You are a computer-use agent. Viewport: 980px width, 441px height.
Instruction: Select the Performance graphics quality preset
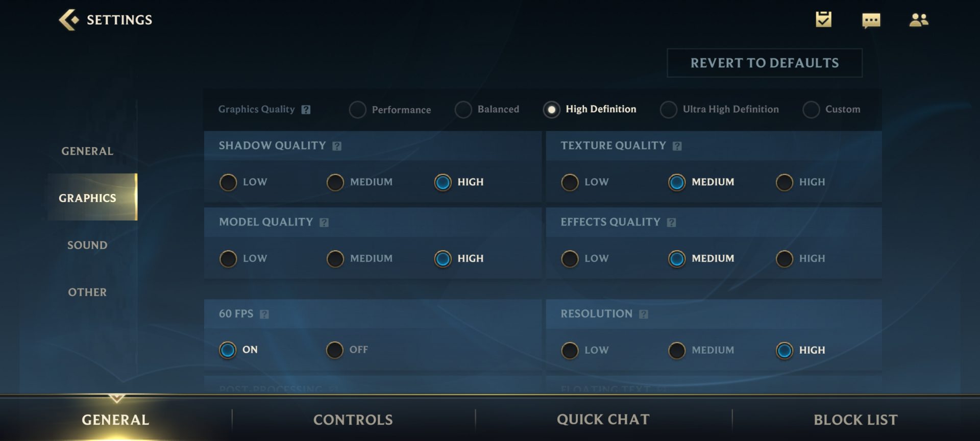click(390, 110)
